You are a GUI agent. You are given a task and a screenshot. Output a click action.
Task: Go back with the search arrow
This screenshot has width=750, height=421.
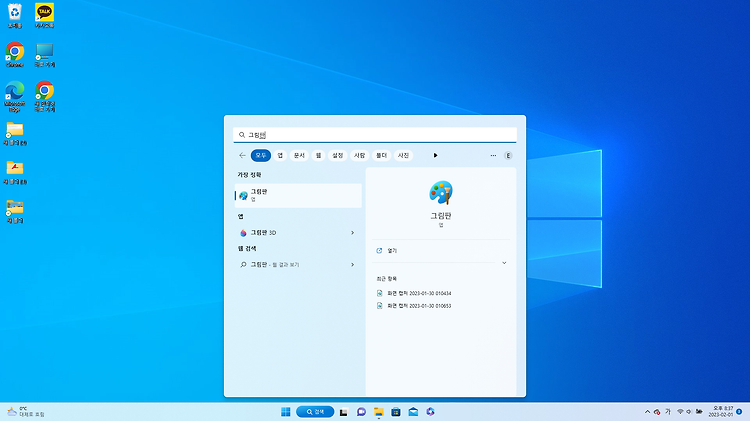click(242, 155)
